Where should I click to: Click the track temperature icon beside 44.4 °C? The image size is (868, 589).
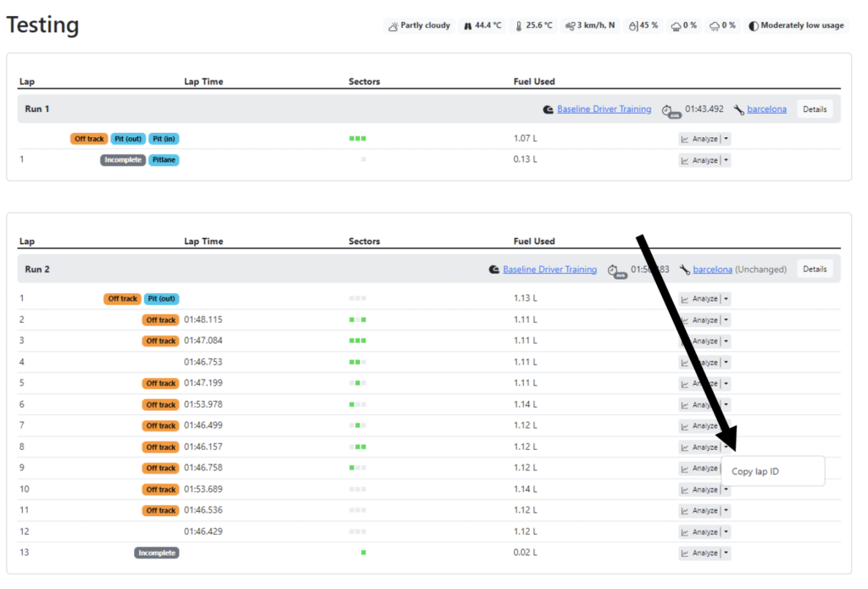(467, 26)
